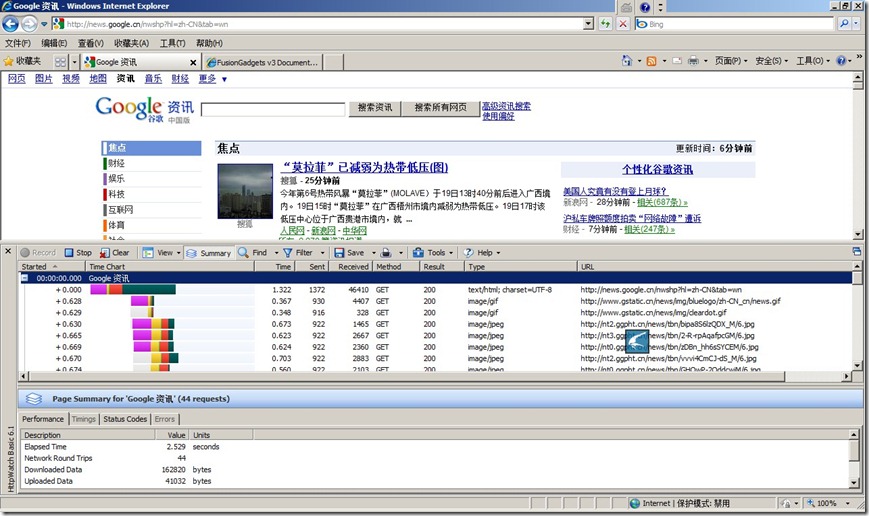Click the Stop loading X icon
Screen dimensions: 869x516
[x=623, y=24]
